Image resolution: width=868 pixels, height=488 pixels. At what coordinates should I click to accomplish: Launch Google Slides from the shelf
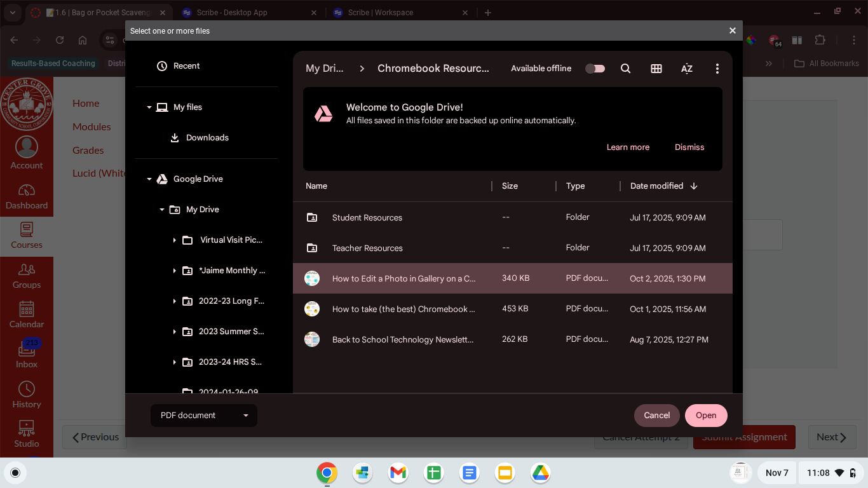pyautogui.click(x=505, y=473)
